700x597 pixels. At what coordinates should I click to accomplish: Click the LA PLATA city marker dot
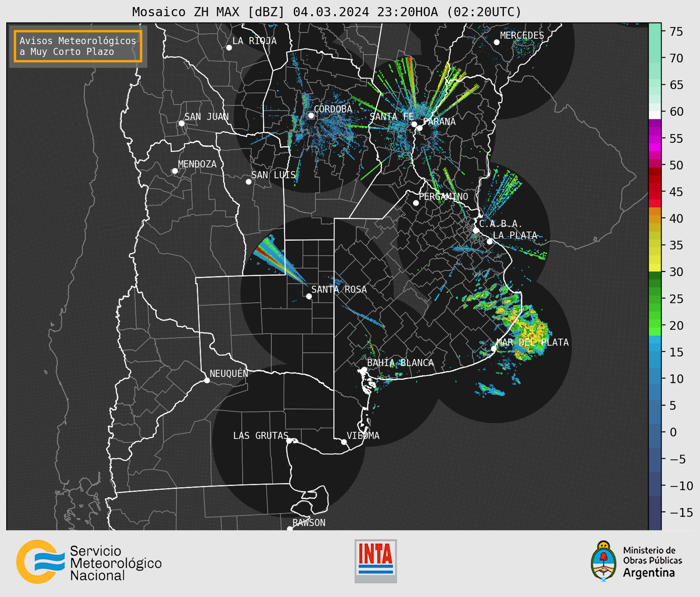point(490,242)
